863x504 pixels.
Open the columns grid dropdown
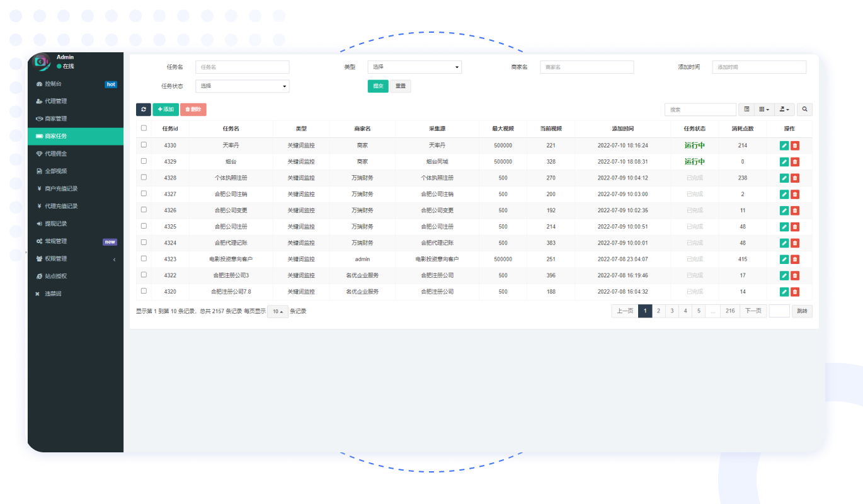point(764,110)
